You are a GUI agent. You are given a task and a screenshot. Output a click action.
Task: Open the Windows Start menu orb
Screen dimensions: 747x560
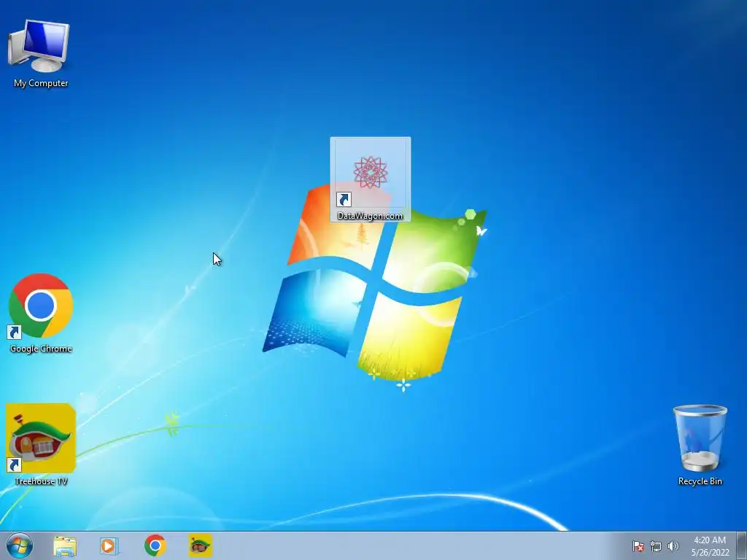coord(20,545)
